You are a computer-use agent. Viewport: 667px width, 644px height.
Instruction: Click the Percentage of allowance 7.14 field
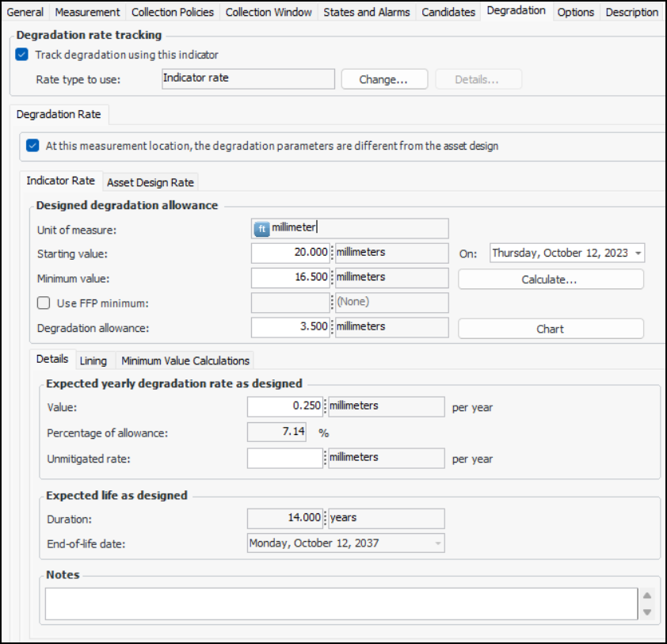tap(276, 433)
